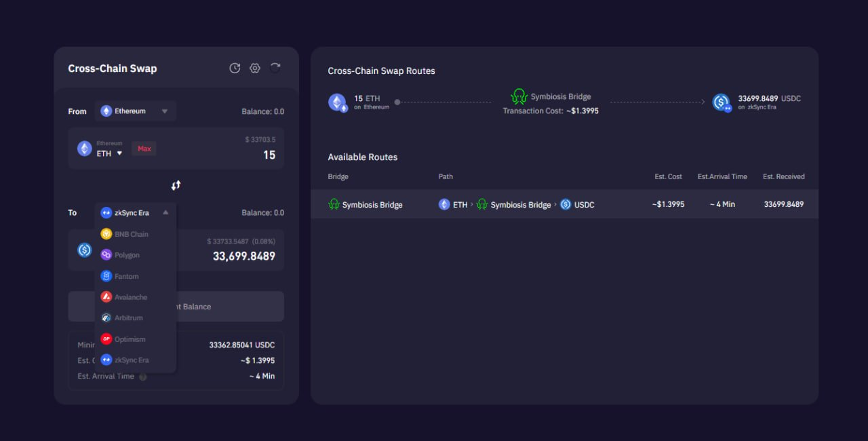Swap the From and To direction arrows
This screenshot has height=441, width=868.
coord(176,185)
